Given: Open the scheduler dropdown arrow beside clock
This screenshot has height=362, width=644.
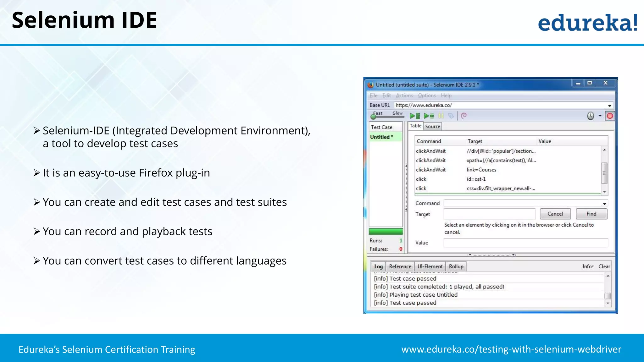Looking at the screenshot, I should pyautogui.click(x=600, y=116).
